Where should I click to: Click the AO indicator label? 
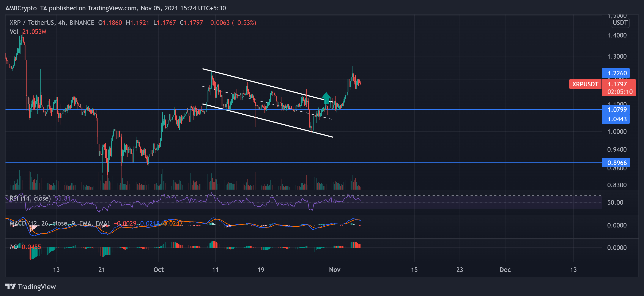(14, 247)
